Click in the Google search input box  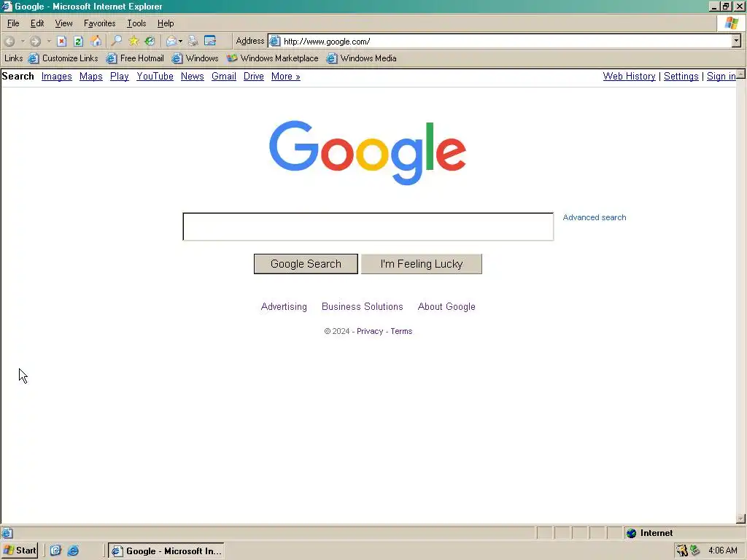pyautogui.click(x=368, y=227)
